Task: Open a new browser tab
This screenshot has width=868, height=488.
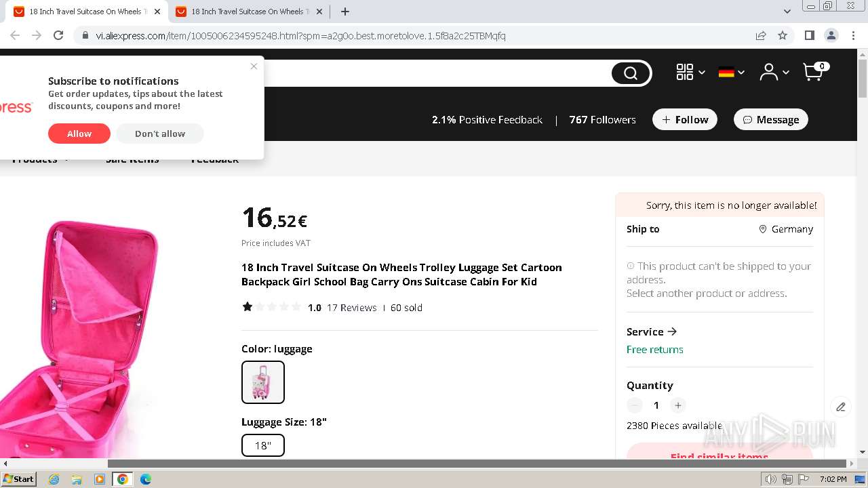Action: 345,12
